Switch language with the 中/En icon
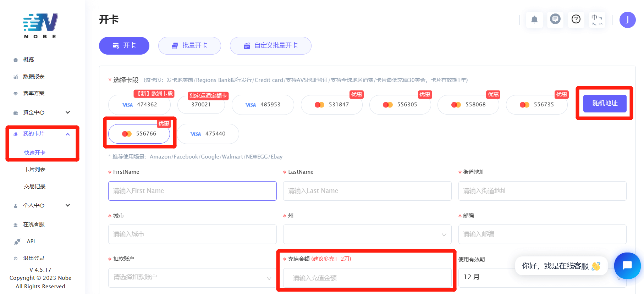Image resolution: width=644 pixels, height=294 pixels. pos(597,20)
